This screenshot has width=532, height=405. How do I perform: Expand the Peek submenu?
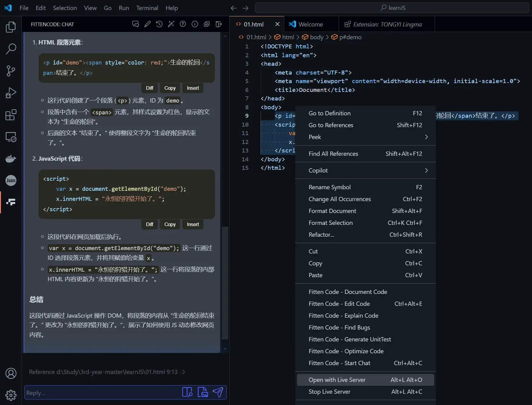[365, 137]
